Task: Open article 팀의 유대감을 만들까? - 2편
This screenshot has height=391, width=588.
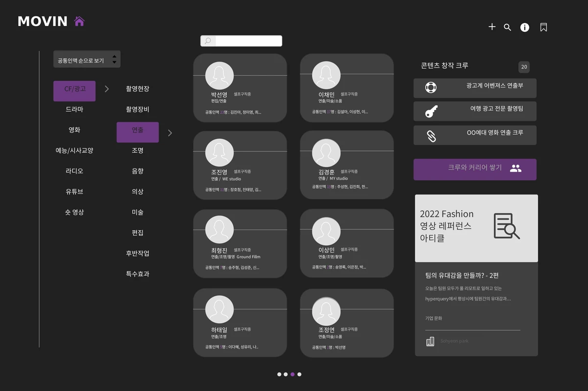Action: pyautogui.click(x=462, y=276)
